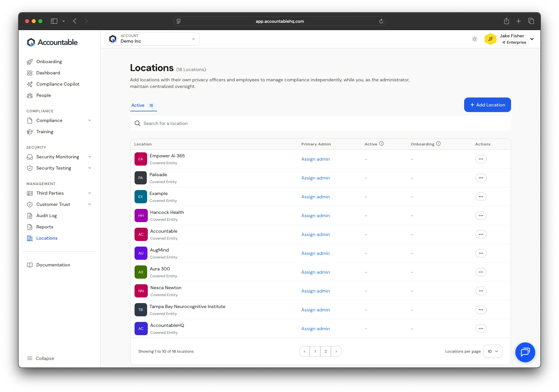Show the Active column info tooltip icon
The height and width of the screenshot is (392, 559).
tap(381, 144)
